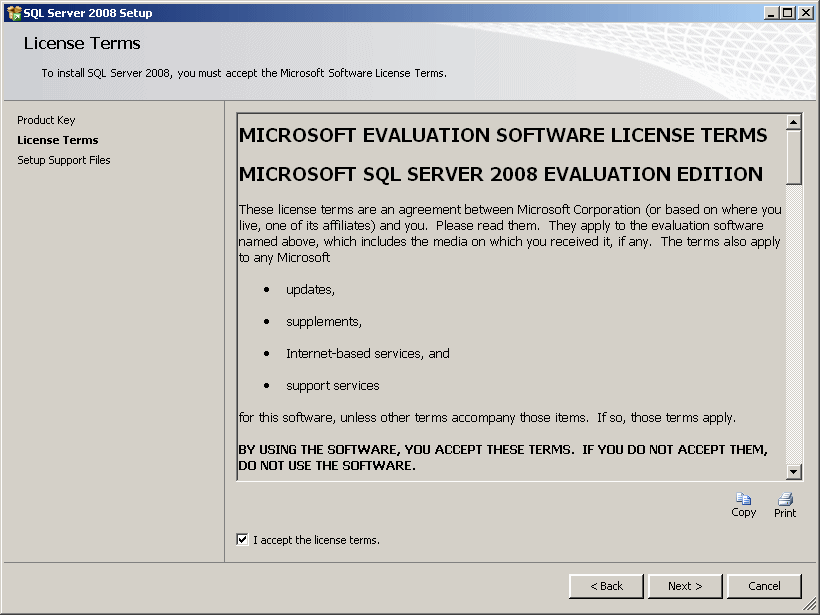Click the 'support services' bullet item

pyautogui.click(x=333, y=386)
